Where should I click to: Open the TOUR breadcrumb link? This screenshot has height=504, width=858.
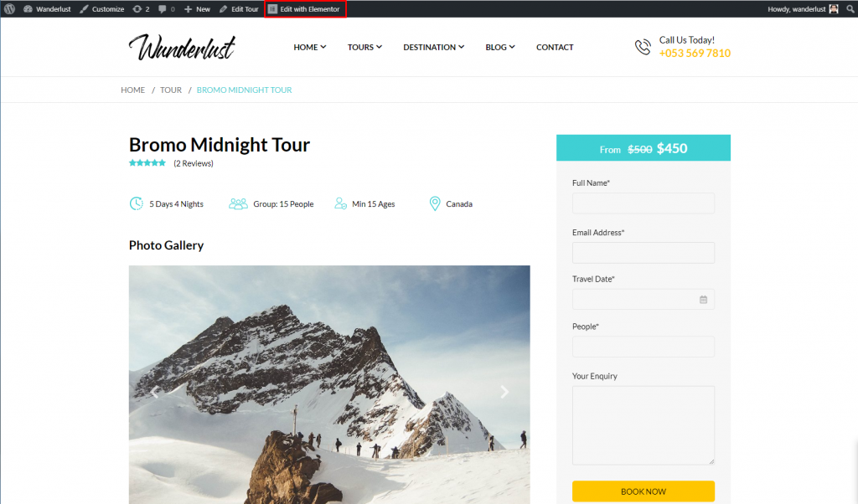click(x=171, y=90)
